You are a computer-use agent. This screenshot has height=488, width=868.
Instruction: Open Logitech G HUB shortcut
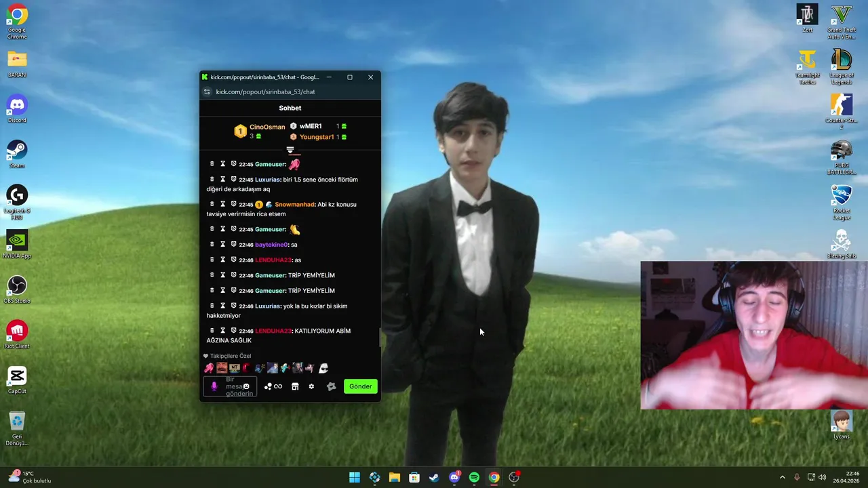coord(17,203)
